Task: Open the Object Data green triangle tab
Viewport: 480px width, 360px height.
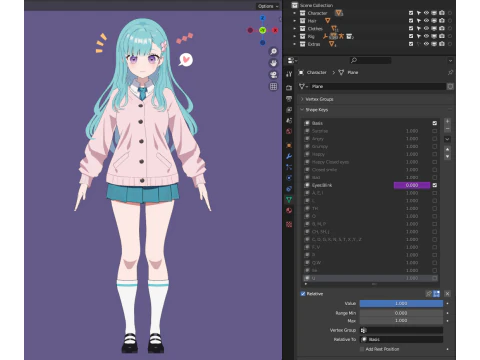Action: [289, 200]
